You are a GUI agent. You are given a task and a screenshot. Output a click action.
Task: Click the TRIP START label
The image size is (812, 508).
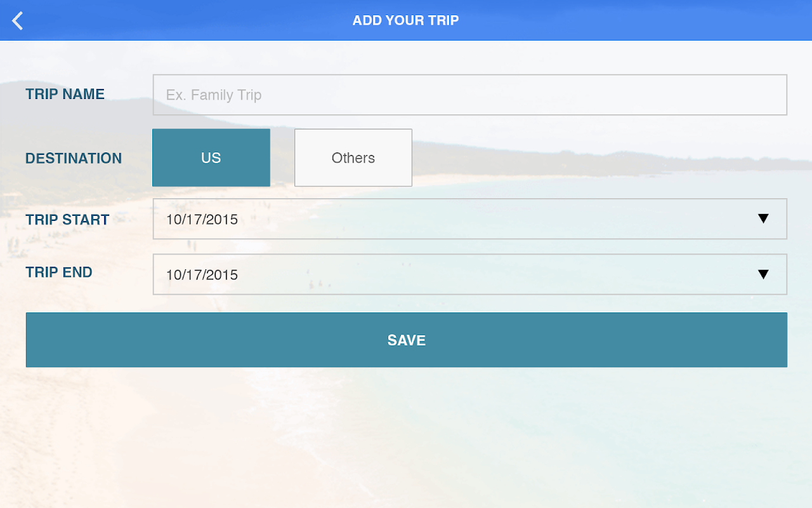(67, 220)
